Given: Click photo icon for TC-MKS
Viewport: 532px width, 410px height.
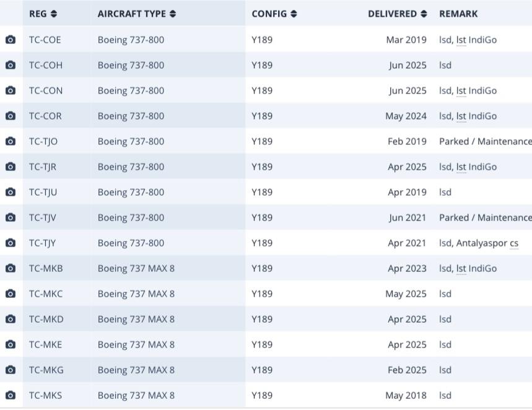Looking at the screenshot, I should coord(11,395).
